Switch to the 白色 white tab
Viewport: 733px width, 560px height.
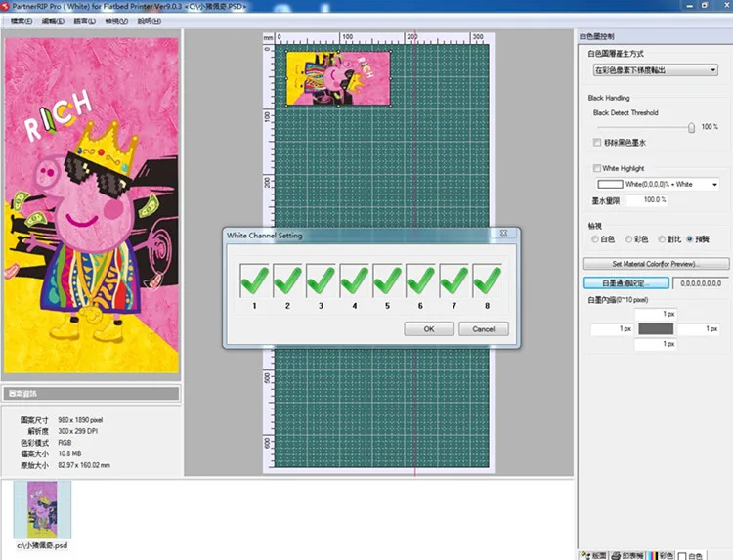coord(691,555)
